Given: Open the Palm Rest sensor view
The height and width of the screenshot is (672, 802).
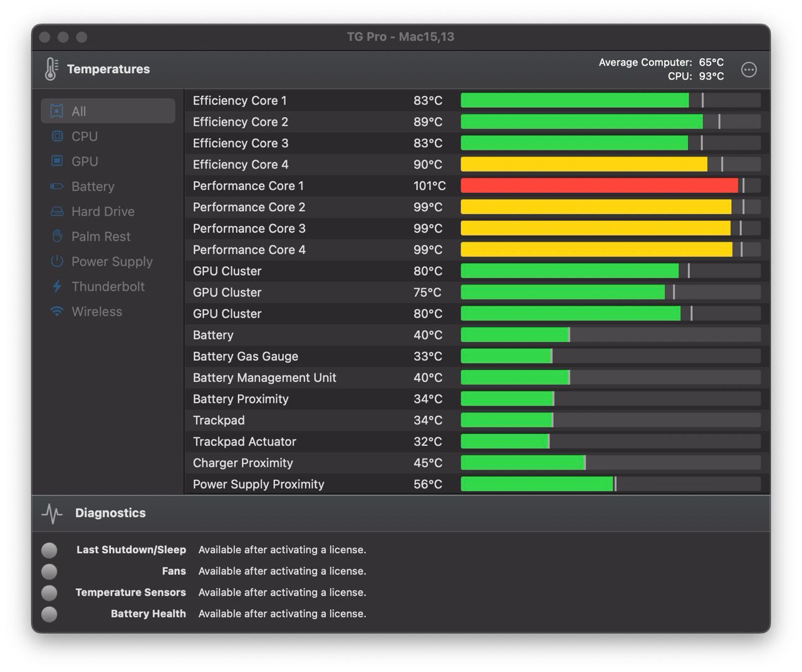Looking at the screenshot, I should coord(101,236).
